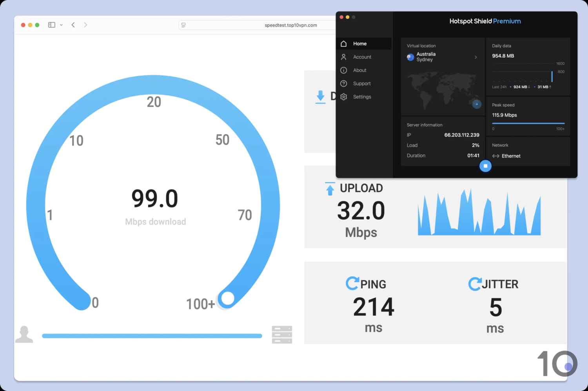Click the About info icon
The height and width of the screenshot is (391, 588).
(343, 70)
